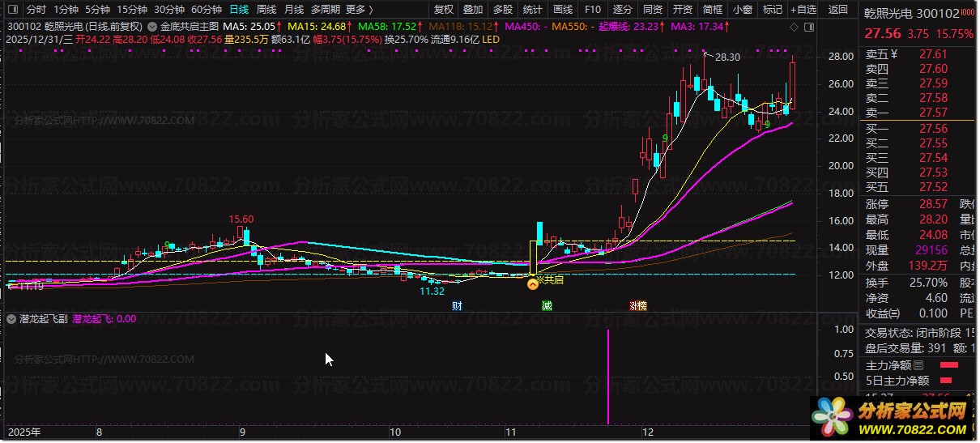This screenshot has height=443, width=980.
Task: Expand the 金底共启主图 indicator dropdown
Action: tap(152, 26)
